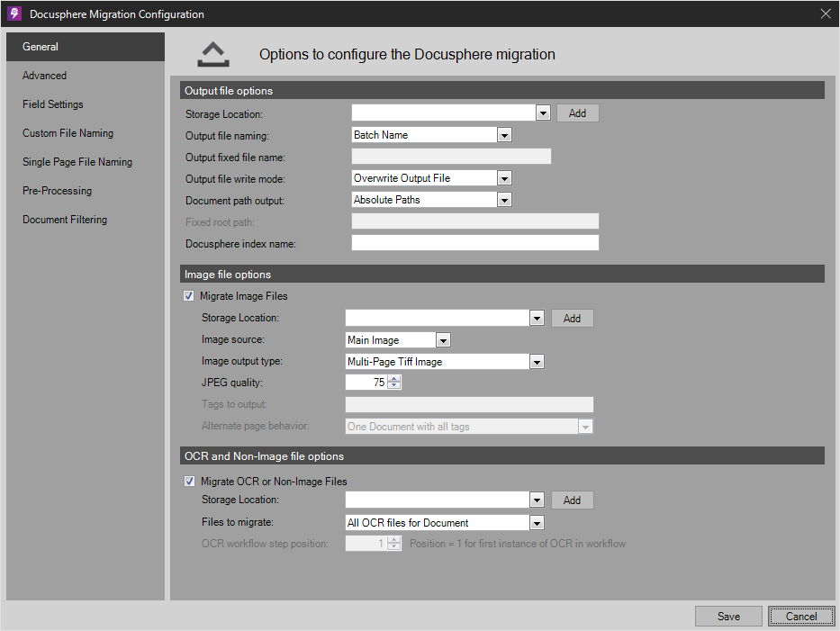Click the Docusphere index name field
This screenshot has width=840, height=631.
(x=475, y=243)
